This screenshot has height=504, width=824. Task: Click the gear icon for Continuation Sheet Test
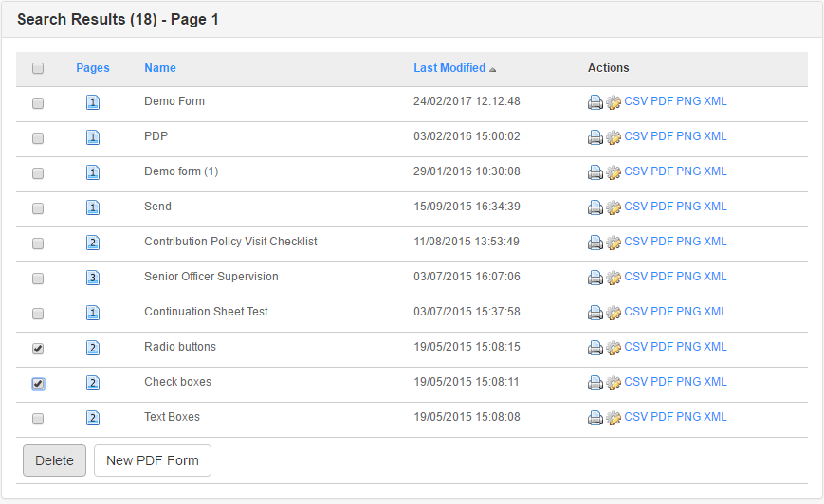click(x=613, y=313)
